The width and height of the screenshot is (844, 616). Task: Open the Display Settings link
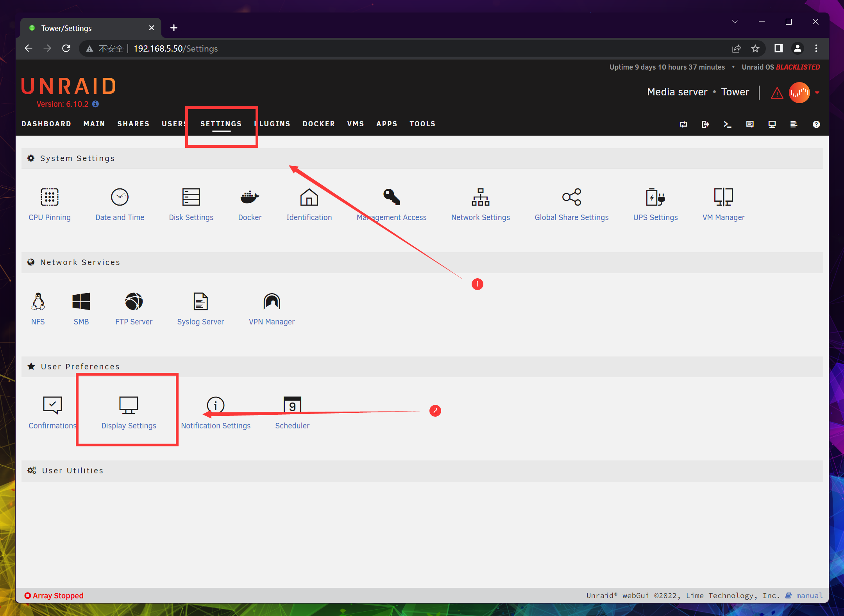point(129,426)
